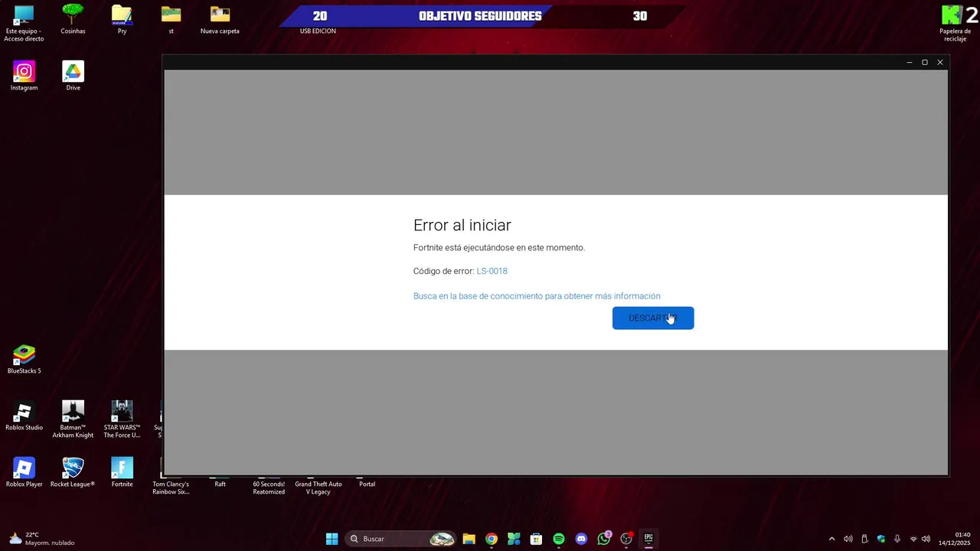Image resolution: width=980 pixels, height=551 pixels.
Task: Open the Cosinhas tree desktop icon
Action: [x=73, y=19]
